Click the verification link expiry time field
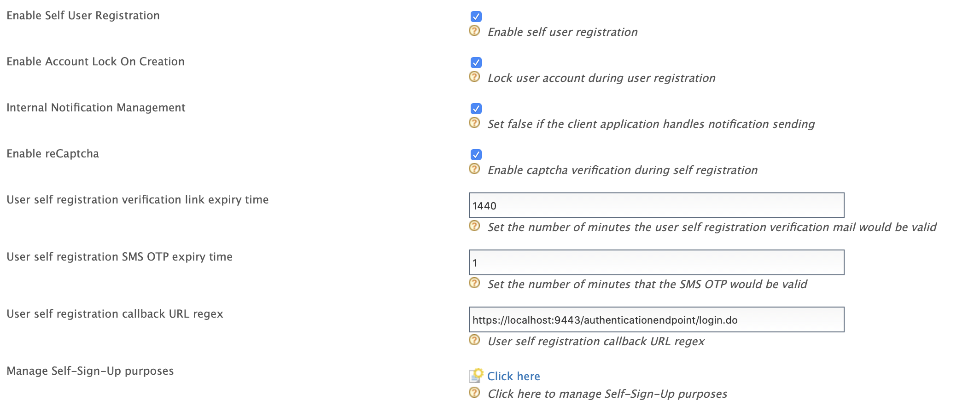Viewport: 980px width, 418px height. (x=656, y=206)
